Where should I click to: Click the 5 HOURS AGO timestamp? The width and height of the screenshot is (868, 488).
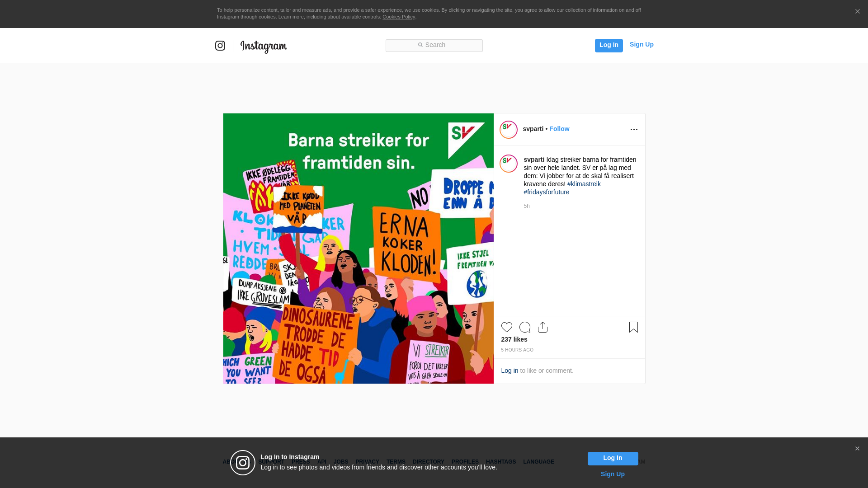(517, 350)
